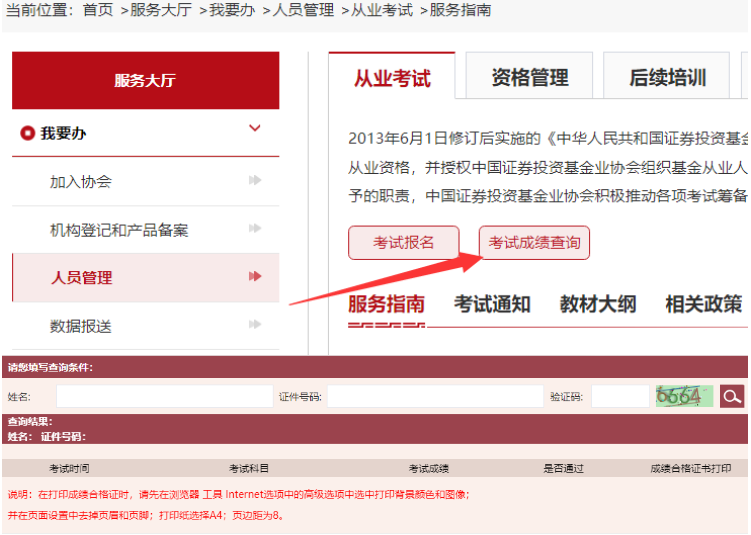
Task: Open the 资格管理 tab
Action: (530, 78)
